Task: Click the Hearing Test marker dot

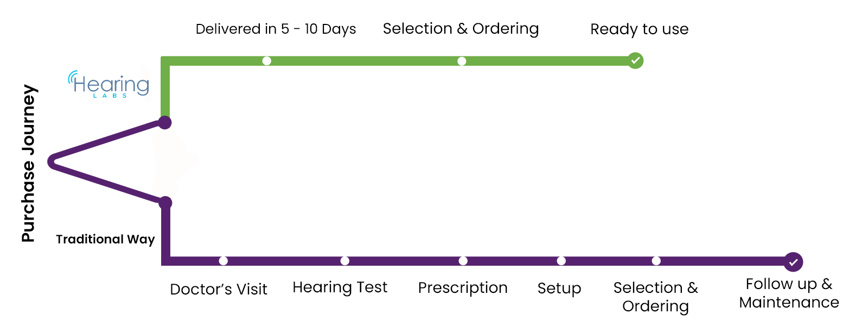Action: point(345,261)
